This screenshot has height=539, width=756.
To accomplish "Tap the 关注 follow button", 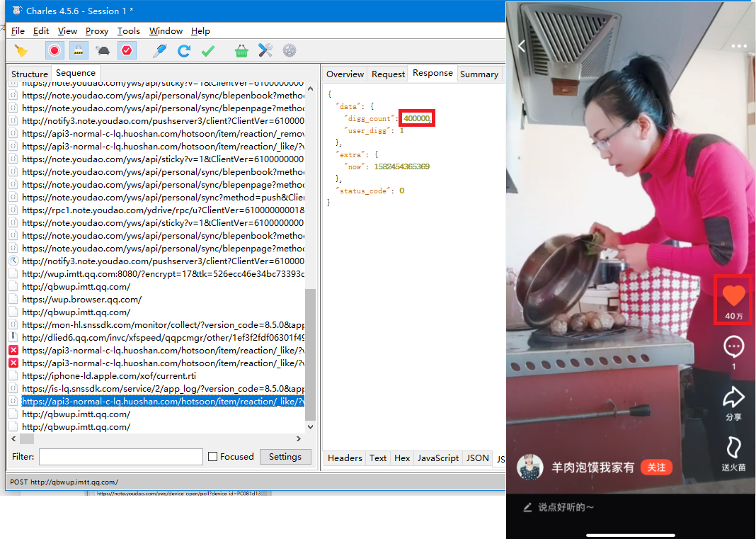I will pyautogui.click(x=656, y=467).
